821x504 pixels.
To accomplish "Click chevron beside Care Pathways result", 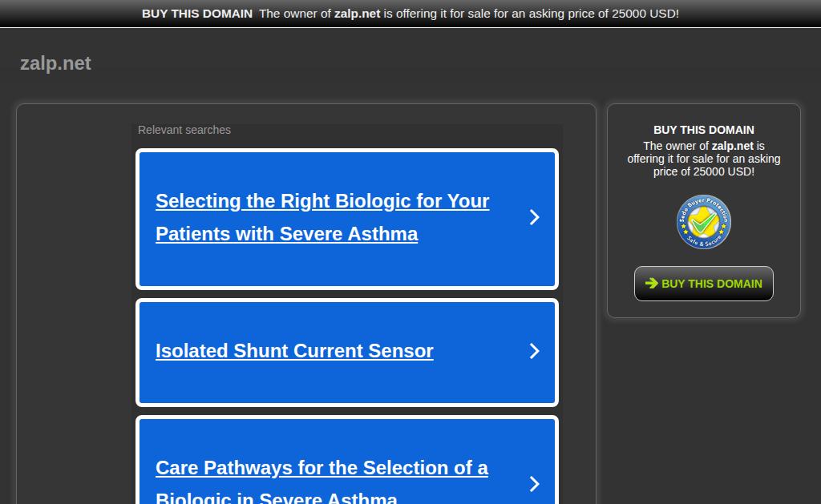I will 534,484.
